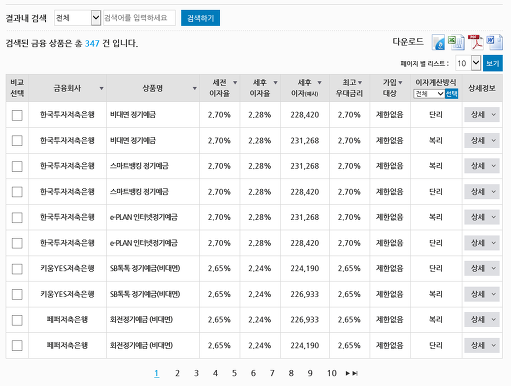This screenshot has width=511, height=386.
Task: Expand 상세 for 비대면 정기예금 단리 row
Action: [x=482, y=115]
